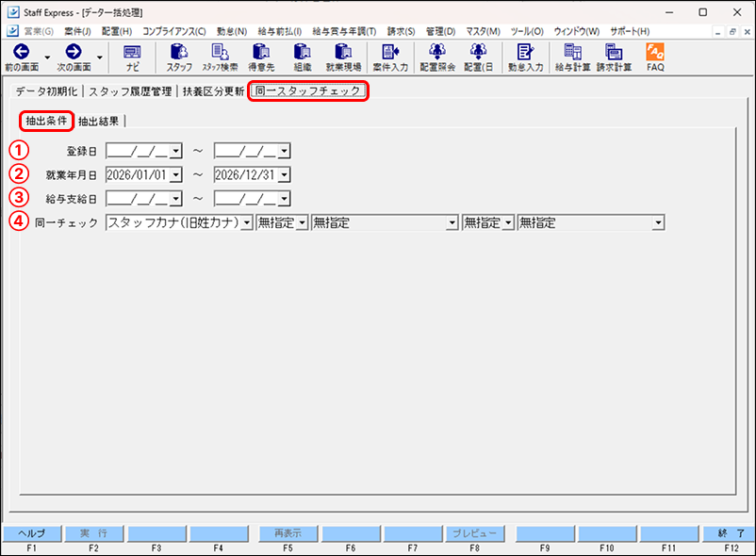Click the プレビュー (preview) F8 button
756x556 pixels.
(477, 532)
